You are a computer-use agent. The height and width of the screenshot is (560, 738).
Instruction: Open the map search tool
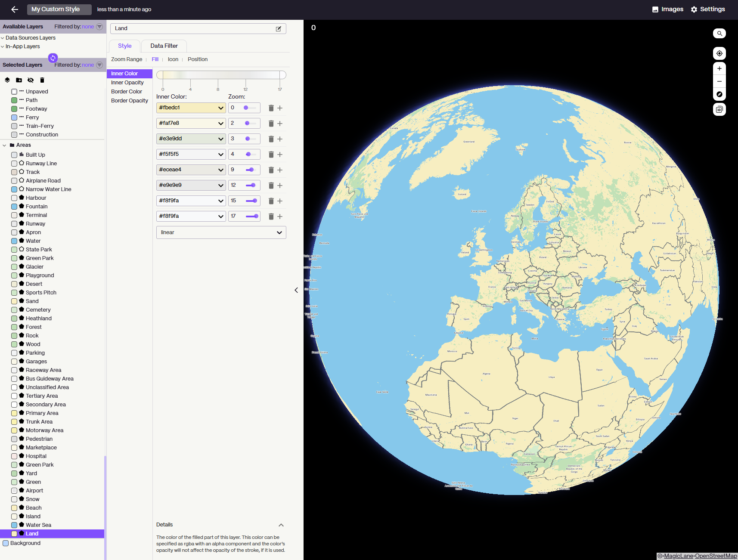pos(719,33)
